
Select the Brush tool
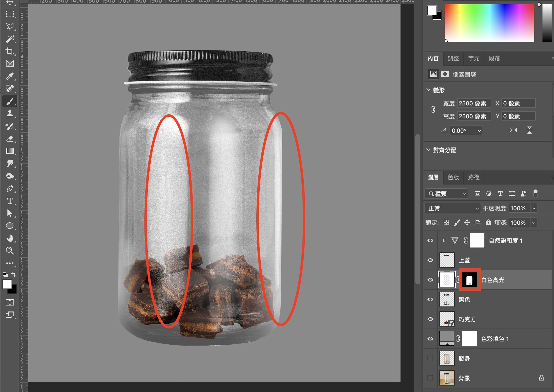(10, 101)
